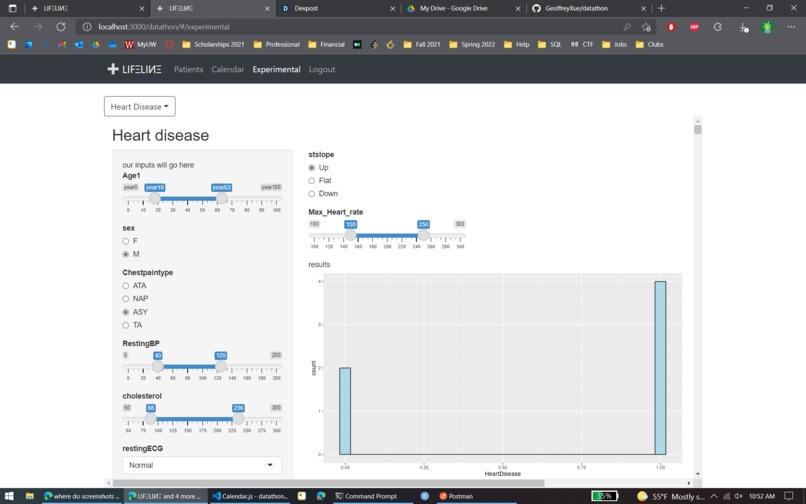
Task: Go back to the previous browser page
Action: coord(14,27)
